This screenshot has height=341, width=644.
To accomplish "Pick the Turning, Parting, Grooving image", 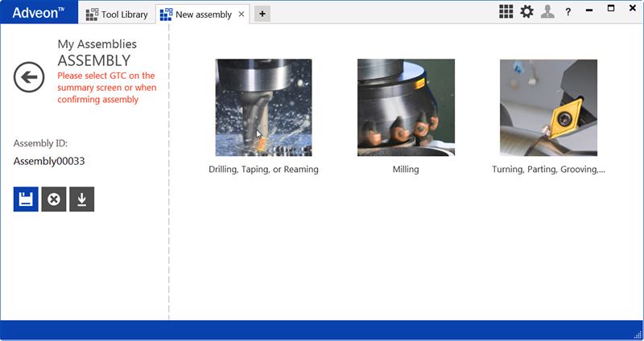I will tap(548, 108).
